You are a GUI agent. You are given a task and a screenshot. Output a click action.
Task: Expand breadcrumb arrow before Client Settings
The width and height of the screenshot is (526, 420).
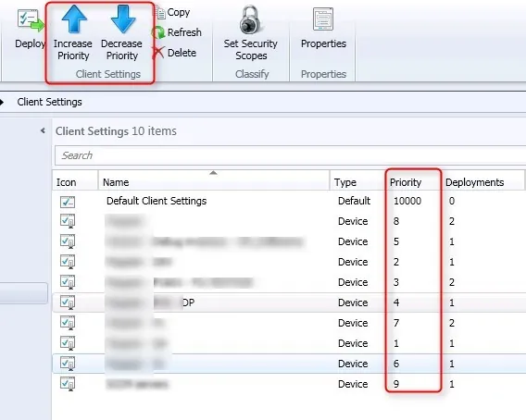tap(2, 102)
